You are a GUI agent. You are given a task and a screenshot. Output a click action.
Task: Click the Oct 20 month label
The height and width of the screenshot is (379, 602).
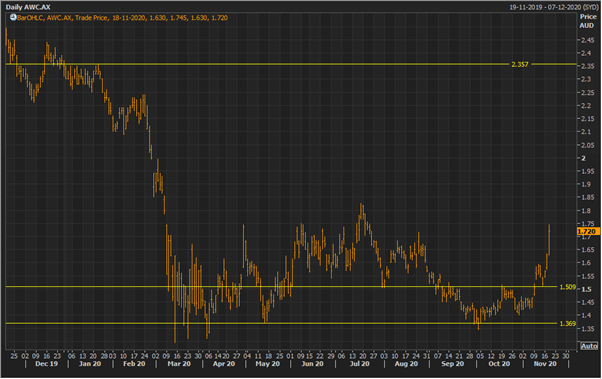pyautogui.click(x=499, y=364)
